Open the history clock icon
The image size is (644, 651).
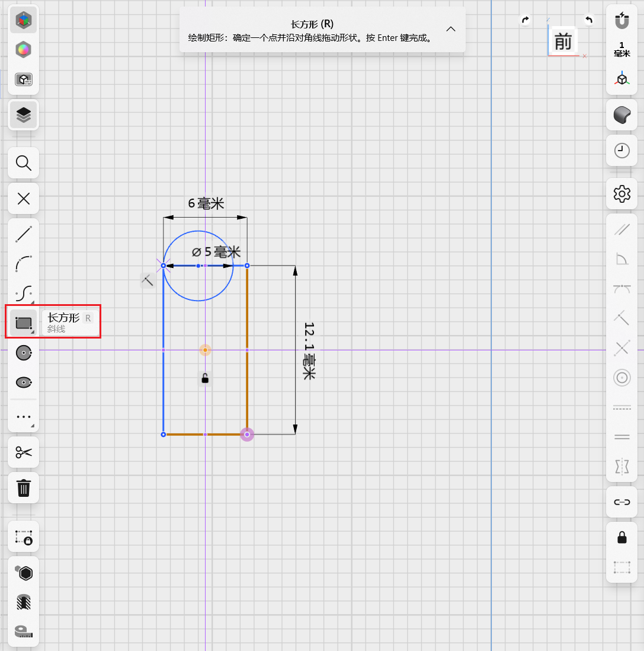[621, 150]
